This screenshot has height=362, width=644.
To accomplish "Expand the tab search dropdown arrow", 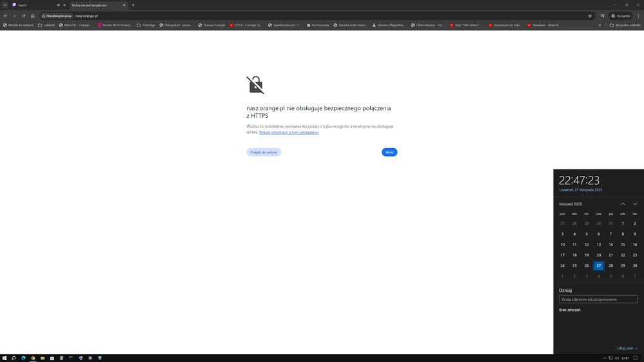I will tap(5, 5).
